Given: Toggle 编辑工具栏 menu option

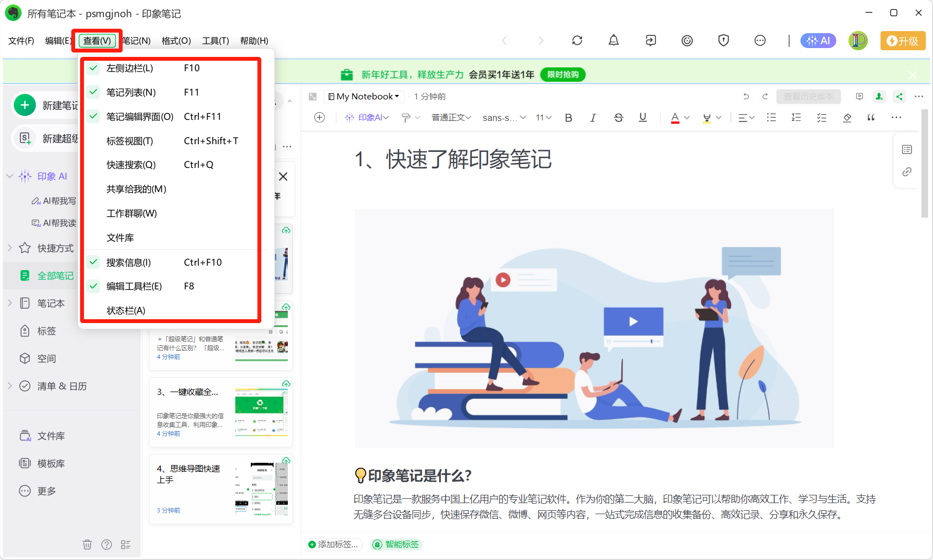Looking at the screenshot, I should point(171,286).
